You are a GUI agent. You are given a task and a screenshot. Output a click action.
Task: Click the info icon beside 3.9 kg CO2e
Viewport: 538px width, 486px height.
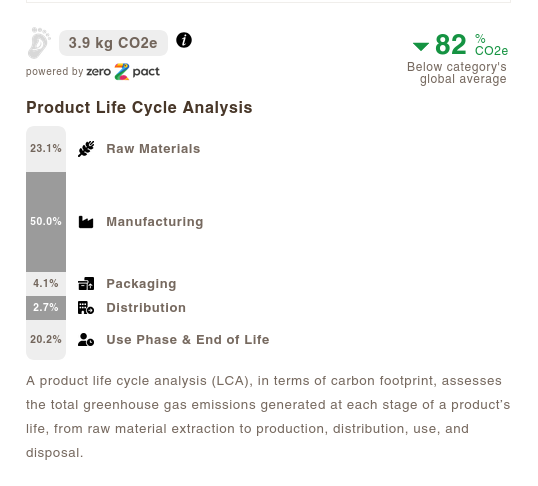184,40
